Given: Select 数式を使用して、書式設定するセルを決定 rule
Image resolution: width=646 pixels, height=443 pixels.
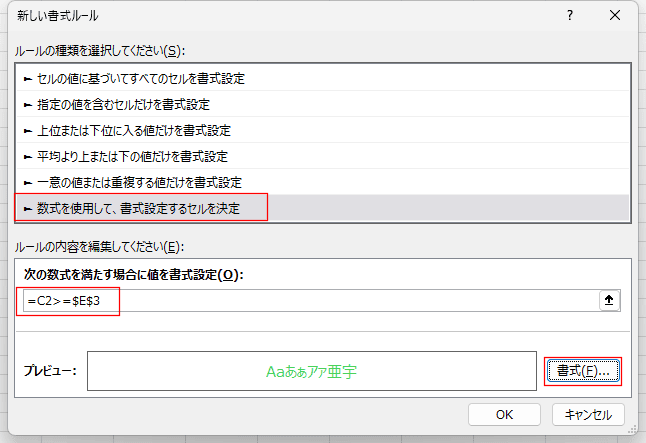Looking at the screenshot, I should pos(150,208).
